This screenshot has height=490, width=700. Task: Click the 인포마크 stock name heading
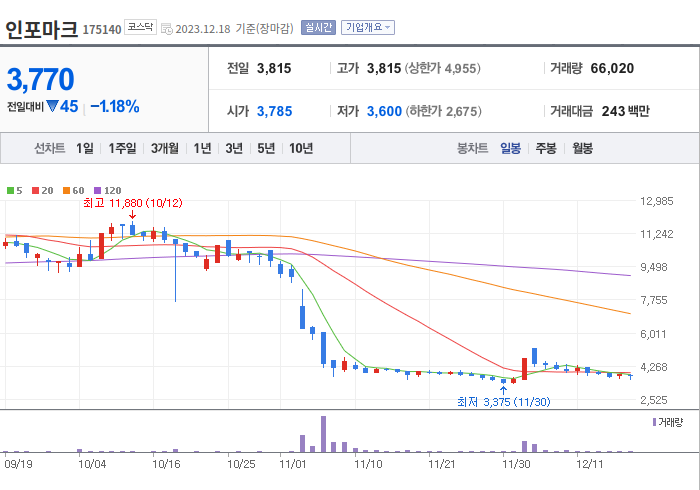click(x=42, y=29)
